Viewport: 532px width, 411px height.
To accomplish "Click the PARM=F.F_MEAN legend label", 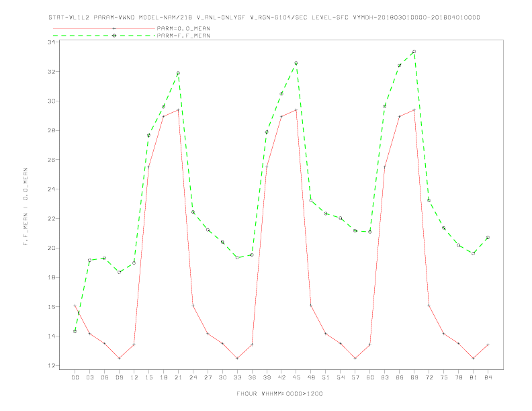I will coord(183,36).
